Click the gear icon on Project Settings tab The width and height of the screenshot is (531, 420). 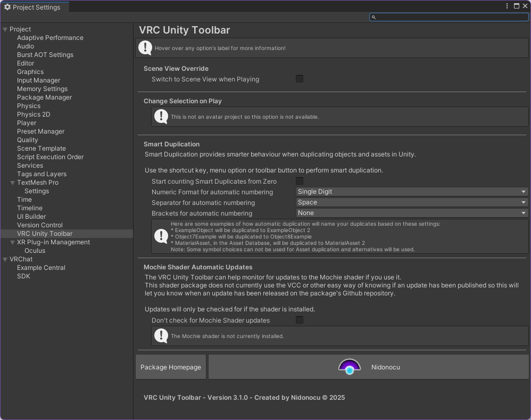(7, 7)
